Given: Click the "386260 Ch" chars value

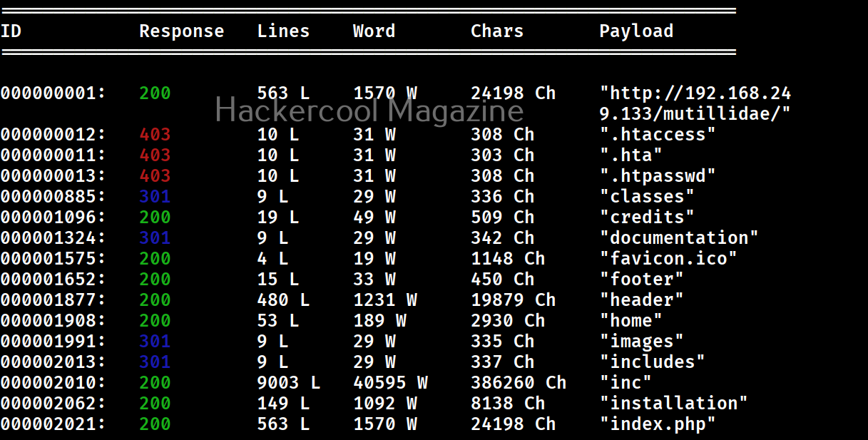Looking at the screenshot, I should (519, 383).
